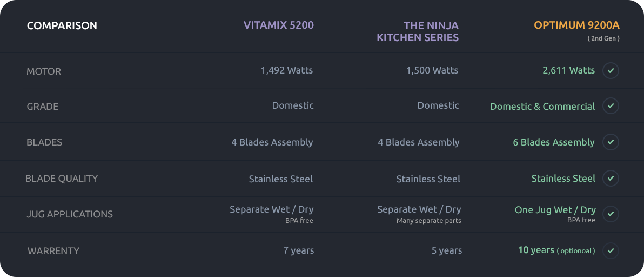Viewport: 644px width, 277px height.
Task: Click the checkmark next to Domestic & Commercial
Action: tap(611, 106)
